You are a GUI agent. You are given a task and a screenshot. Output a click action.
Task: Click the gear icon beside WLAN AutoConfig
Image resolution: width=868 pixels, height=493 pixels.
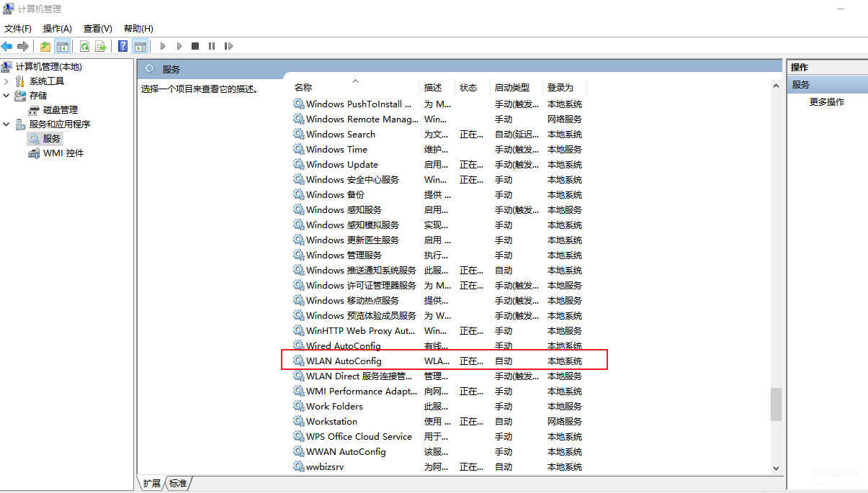click(x=299, y=361)
